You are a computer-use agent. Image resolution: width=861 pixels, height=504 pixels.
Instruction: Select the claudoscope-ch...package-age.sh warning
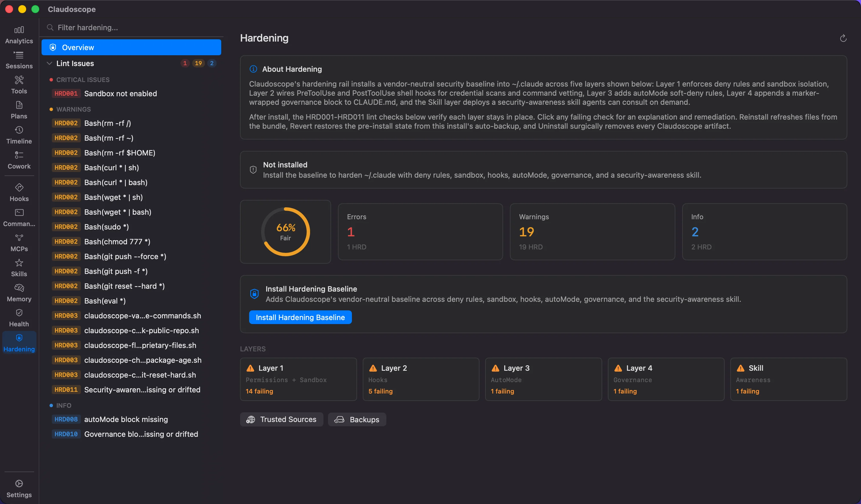(131, 360)
